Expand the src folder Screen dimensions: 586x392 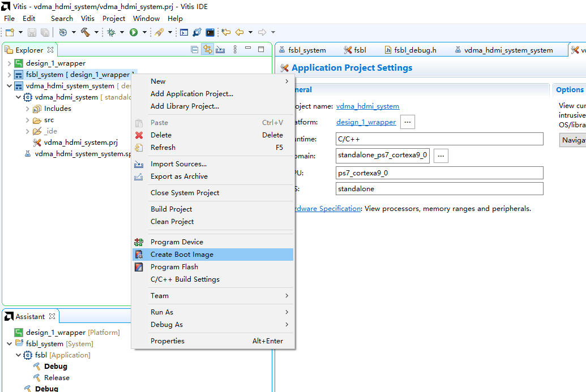[x=27, y=120]
